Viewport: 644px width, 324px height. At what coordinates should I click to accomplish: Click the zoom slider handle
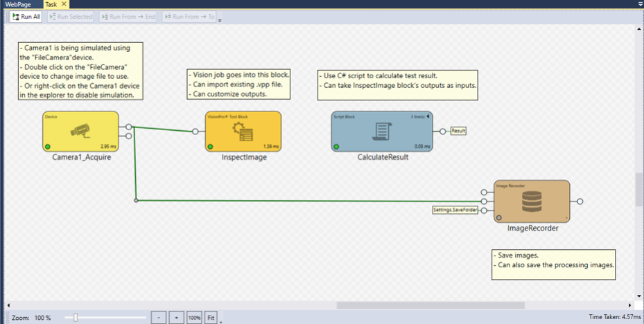tap(76, 317)
